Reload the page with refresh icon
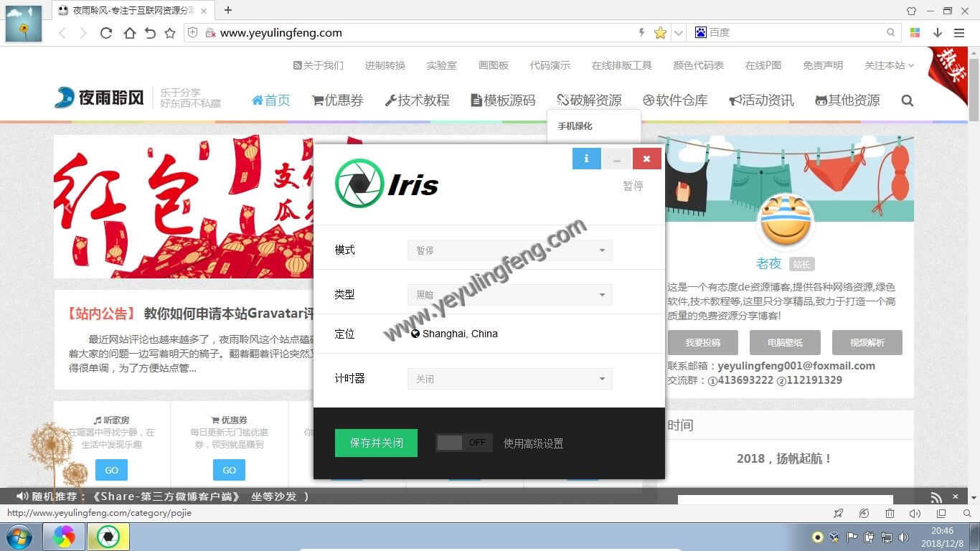The image size is (980, 551). [x=106, y=33]
